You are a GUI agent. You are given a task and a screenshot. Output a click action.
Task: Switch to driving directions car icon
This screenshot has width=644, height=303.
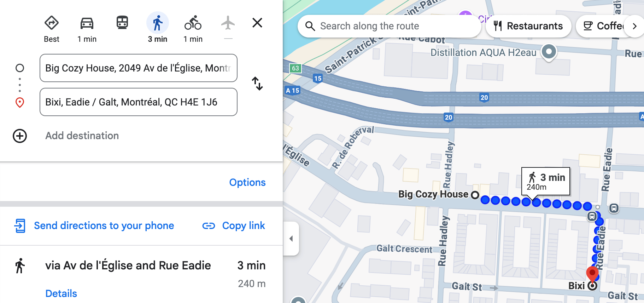pos(87,23)
